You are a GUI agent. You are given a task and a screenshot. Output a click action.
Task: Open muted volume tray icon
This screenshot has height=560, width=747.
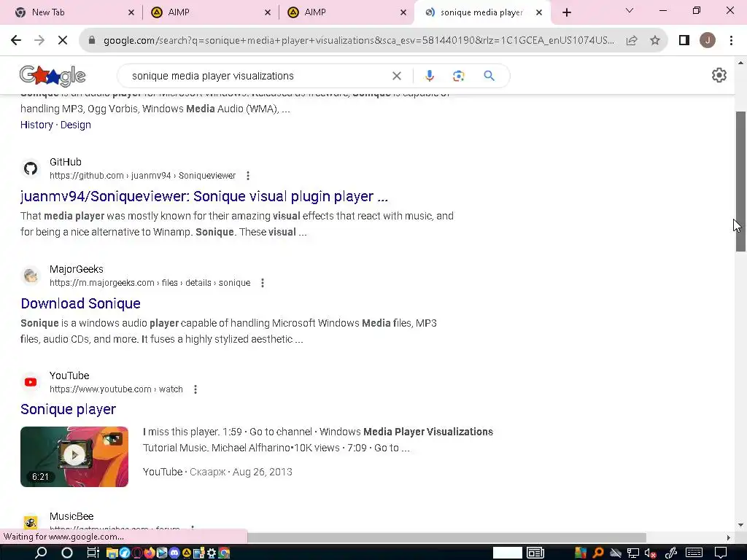(x=651, y=553)
